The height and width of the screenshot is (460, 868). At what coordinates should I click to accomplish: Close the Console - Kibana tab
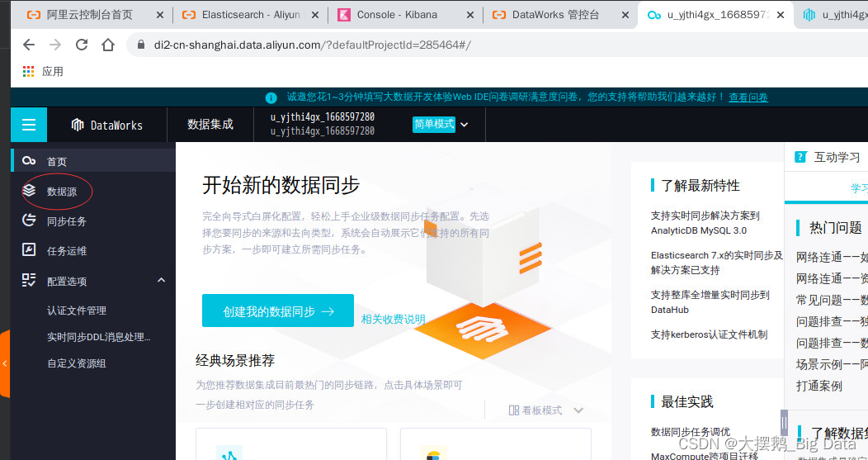(x=470, y=15)
